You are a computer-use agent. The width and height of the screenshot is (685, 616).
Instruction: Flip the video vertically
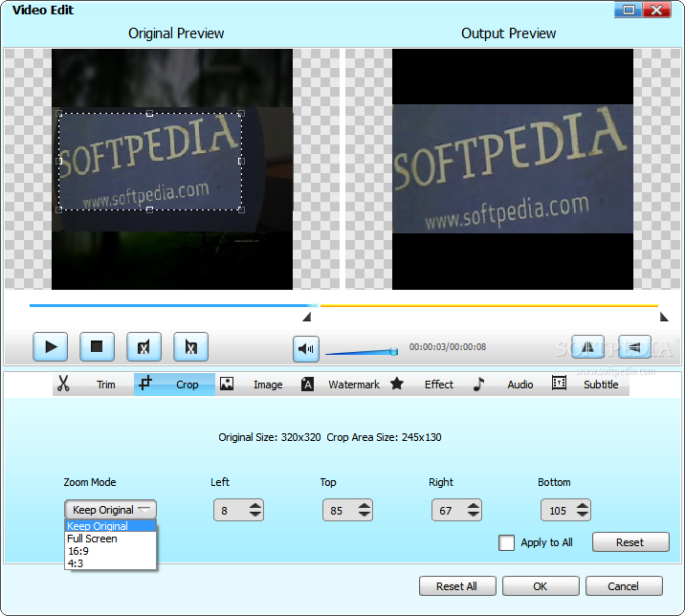(x=634, y=347)
